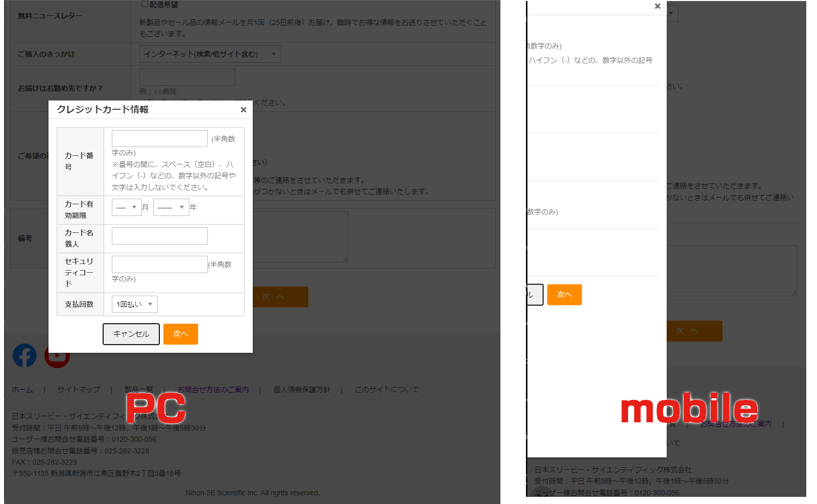The image size is (817, 504).
Task: Expand the card expiry year dropdown
Action: 171,207
